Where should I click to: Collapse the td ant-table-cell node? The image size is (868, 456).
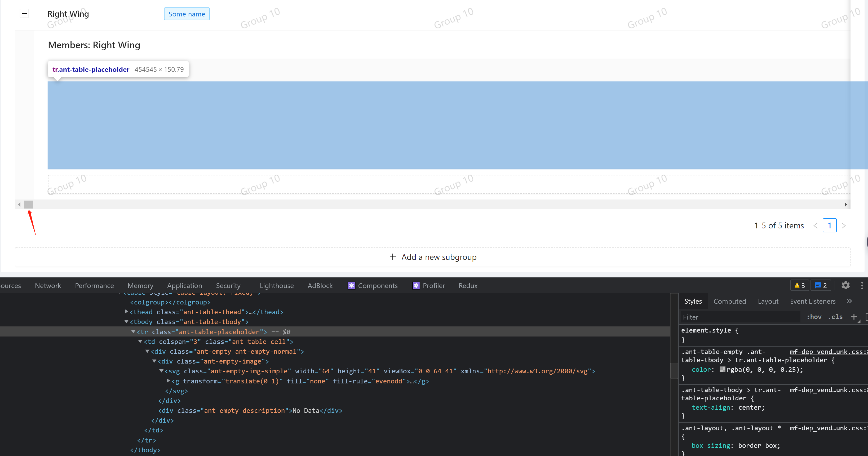pyautogui.click(x=140, y=342)
